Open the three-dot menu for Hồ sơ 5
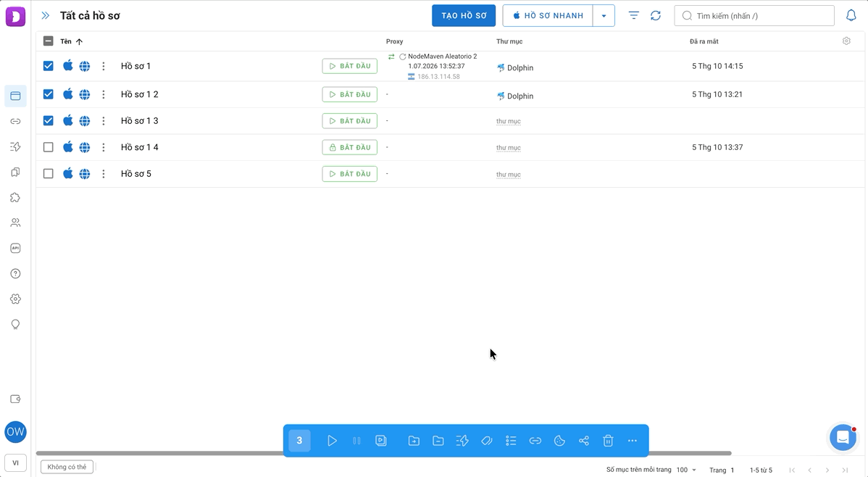868x477 pixels. (x=104, y=174)
